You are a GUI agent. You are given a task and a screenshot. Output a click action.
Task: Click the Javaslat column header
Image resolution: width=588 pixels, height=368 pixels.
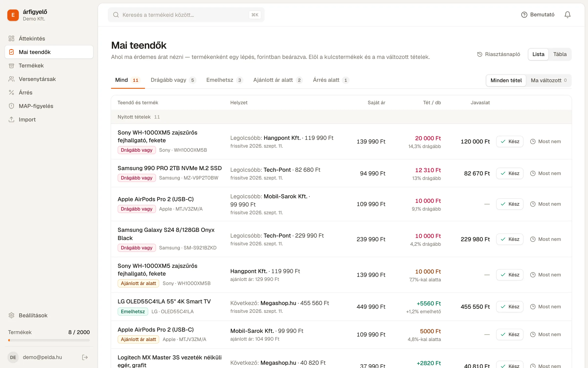point(480,103)
